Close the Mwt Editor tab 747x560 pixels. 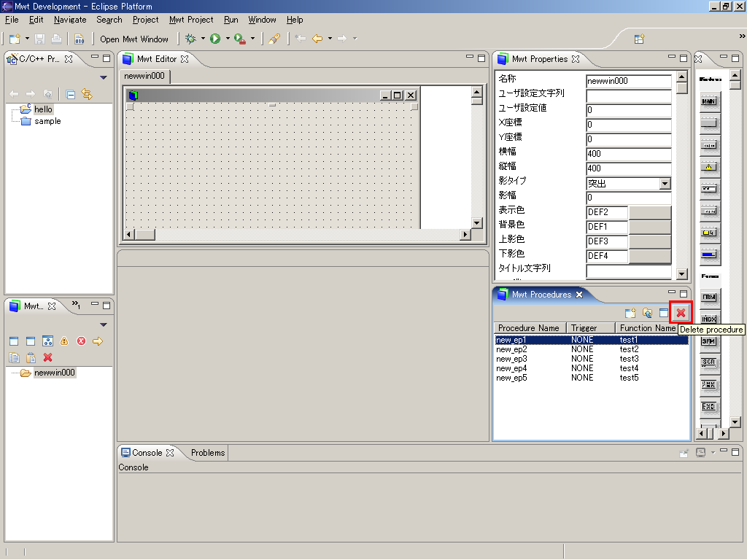click(185, 59)
